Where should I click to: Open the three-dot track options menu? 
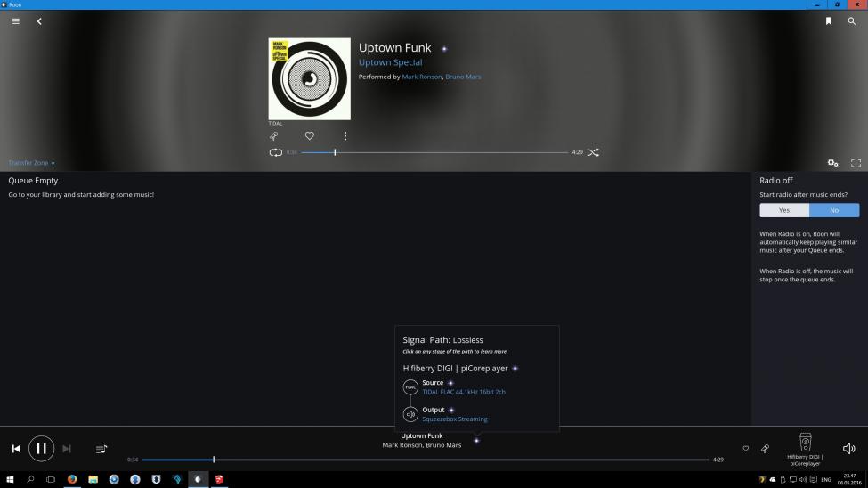(x=345, y=135)
